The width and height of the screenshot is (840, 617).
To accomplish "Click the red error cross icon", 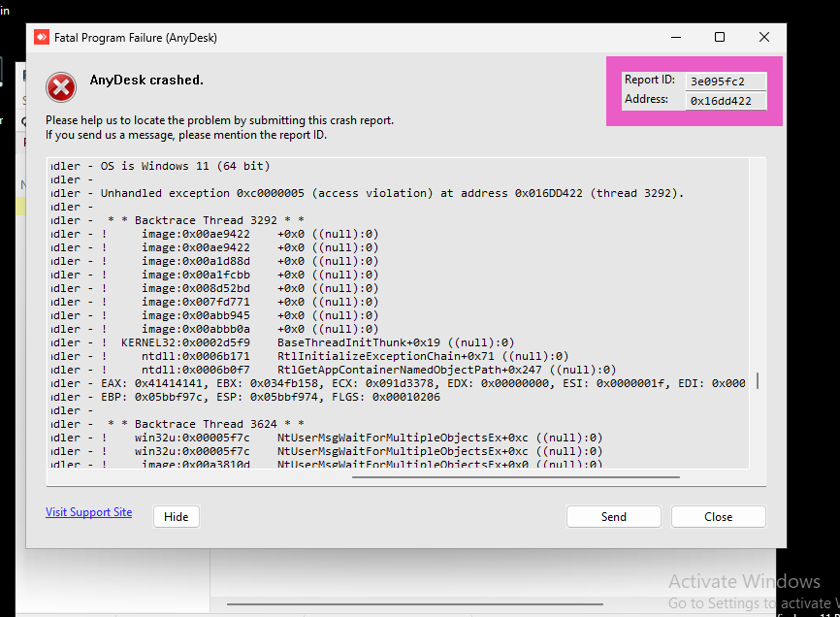I will (61, 87).
